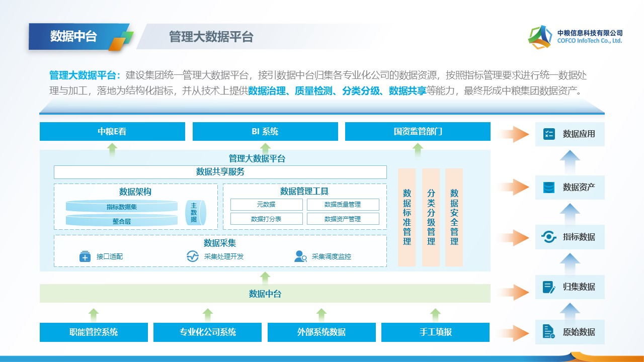
Task: Click the green 数据中台 bar
Action: click(265, 294)
